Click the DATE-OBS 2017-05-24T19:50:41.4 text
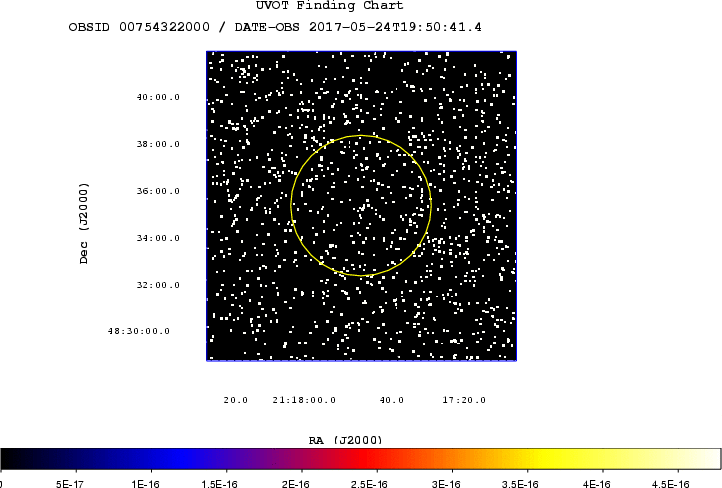Screen dimensions: 722x488 pyautogui.click(x=358, y=27)
